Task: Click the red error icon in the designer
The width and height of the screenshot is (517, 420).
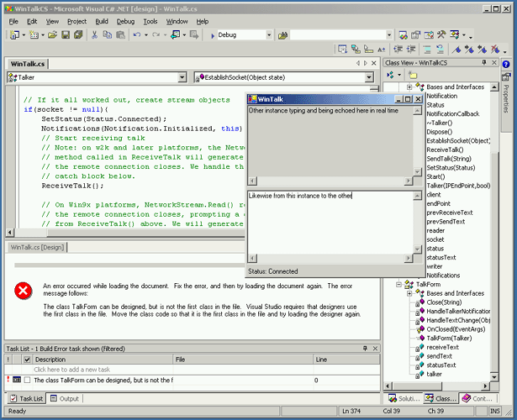Action: pyautogui.click(x=23, y=291)
